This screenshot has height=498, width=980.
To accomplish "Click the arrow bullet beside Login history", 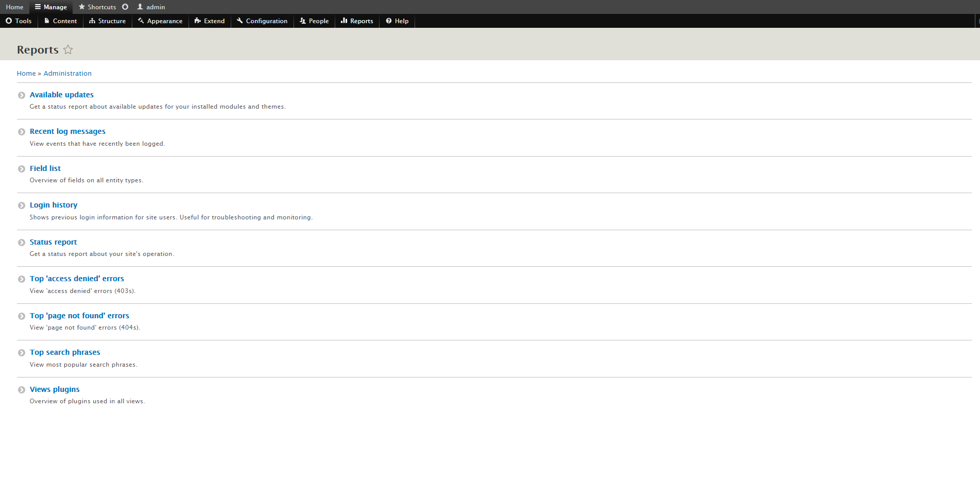I will 22,205.
